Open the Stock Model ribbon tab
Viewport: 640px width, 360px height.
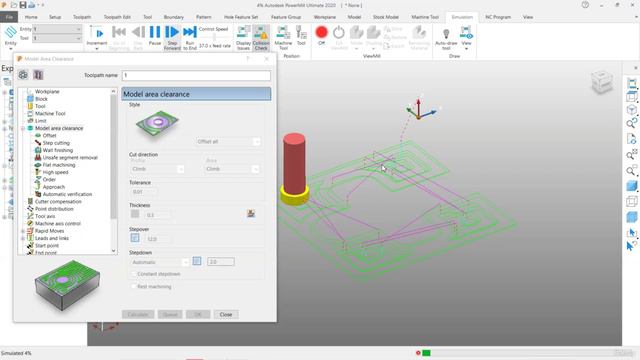(x=386, y=17)
